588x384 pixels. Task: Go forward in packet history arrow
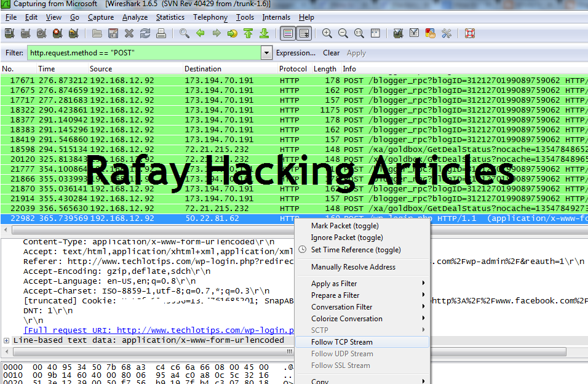tap(217, 33)
